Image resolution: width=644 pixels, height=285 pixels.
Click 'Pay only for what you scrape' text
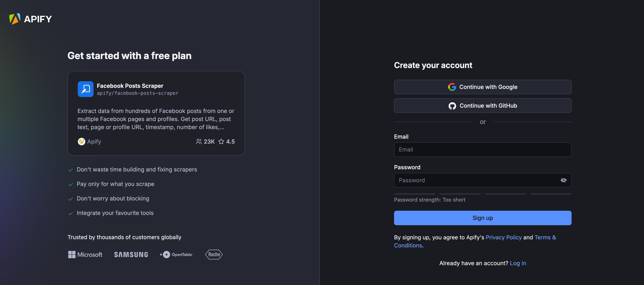click(115, 184)
